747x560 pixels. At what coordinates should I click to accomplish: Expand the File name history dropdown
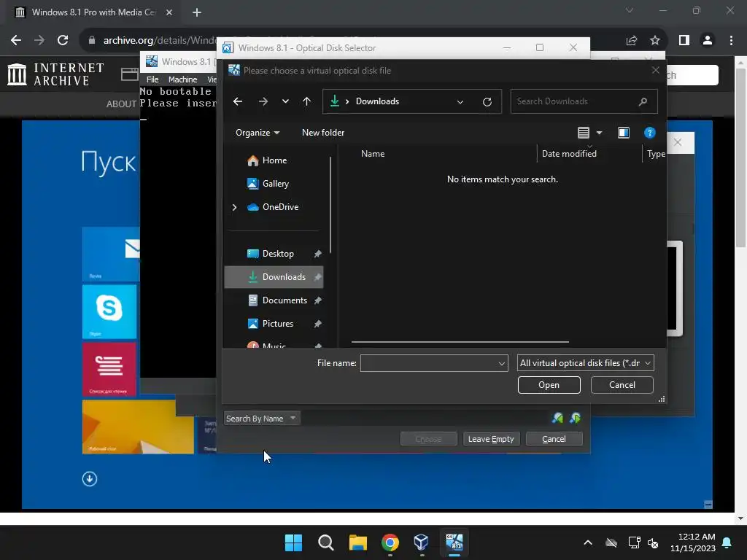(x=502, y=363)
